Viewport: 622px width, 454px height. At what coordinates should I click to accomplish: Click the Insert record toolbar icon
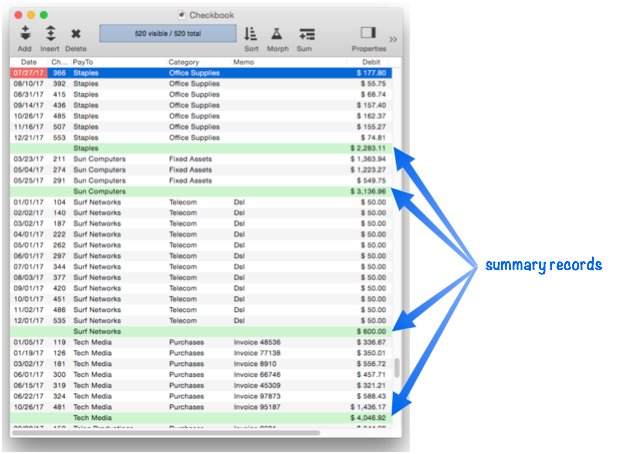50,34
